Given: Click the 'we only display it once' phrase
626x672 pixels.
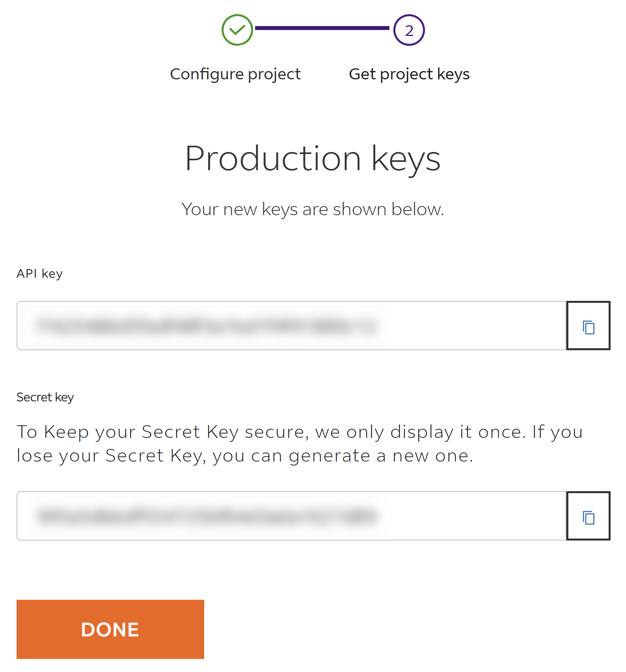Looking at the screenshot, I should (x=421, y=432).
